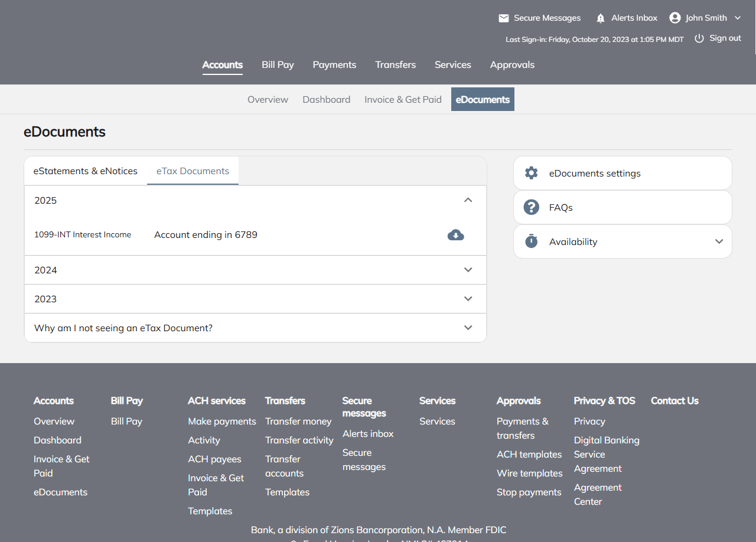Download the 1099-INT document via cloud icon
756x542 pixels.
(456, 235)
